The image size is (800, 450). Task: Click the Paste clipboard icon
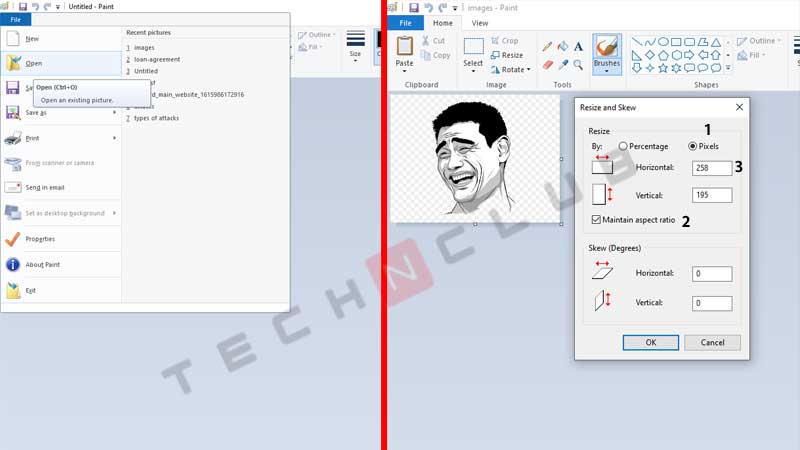tap(405, 46)
